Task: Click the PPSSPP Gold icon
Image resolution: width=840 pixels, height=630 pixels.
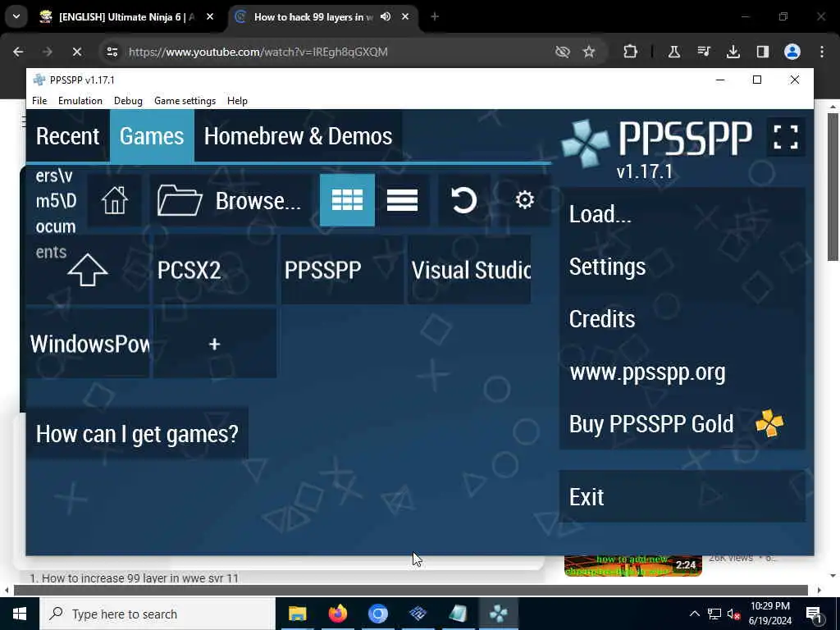Action: click(769, 423)
